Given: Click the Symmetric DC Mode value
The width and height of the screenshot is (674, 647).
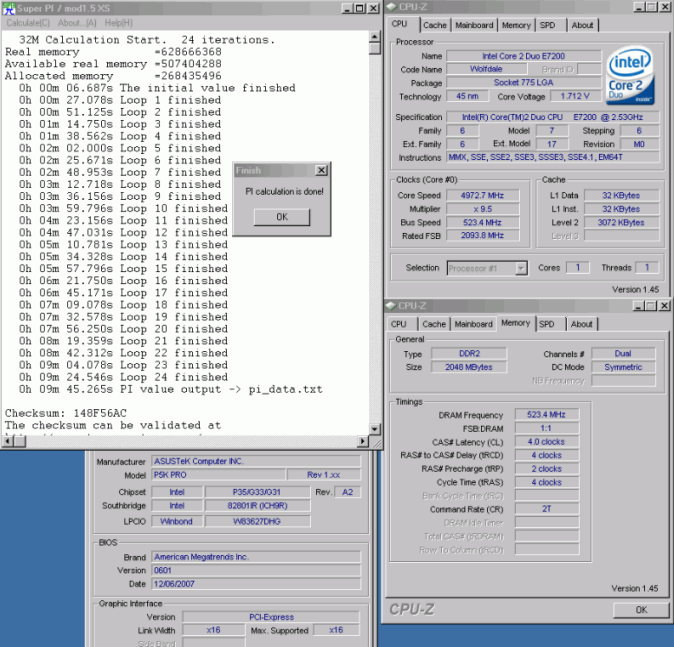Looking at the screenshot, I should tap(623, 367).
